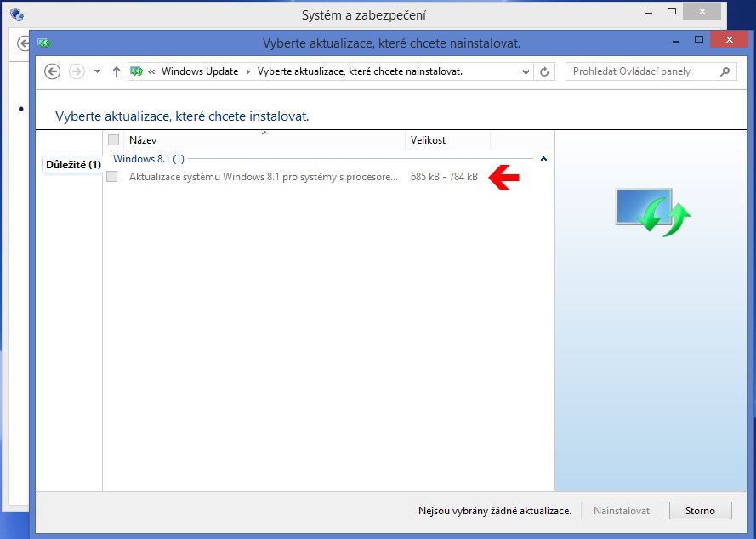Refresh the address bar location
The image size is (756, 539).
pos(545,71)
